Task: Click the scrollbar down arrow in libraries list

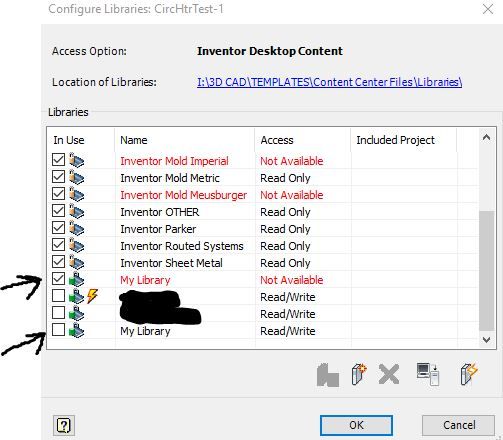Action: (486, 340)
